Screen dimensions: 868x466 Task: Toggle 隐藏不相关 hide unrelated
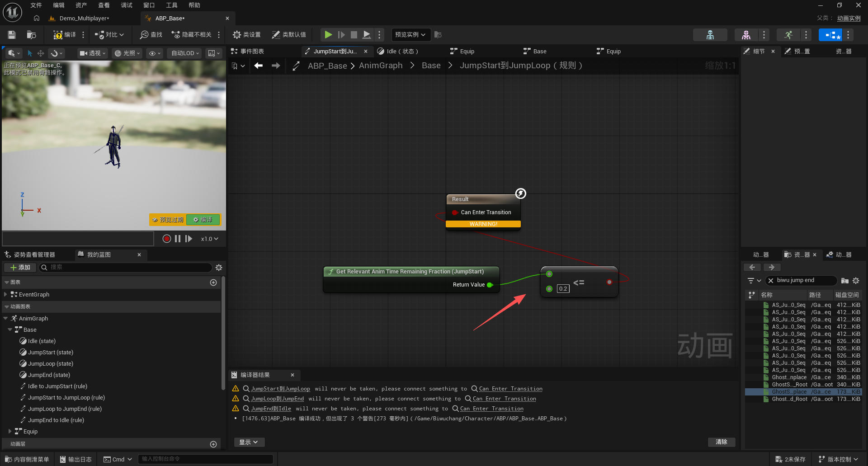(x=191, y=35)
